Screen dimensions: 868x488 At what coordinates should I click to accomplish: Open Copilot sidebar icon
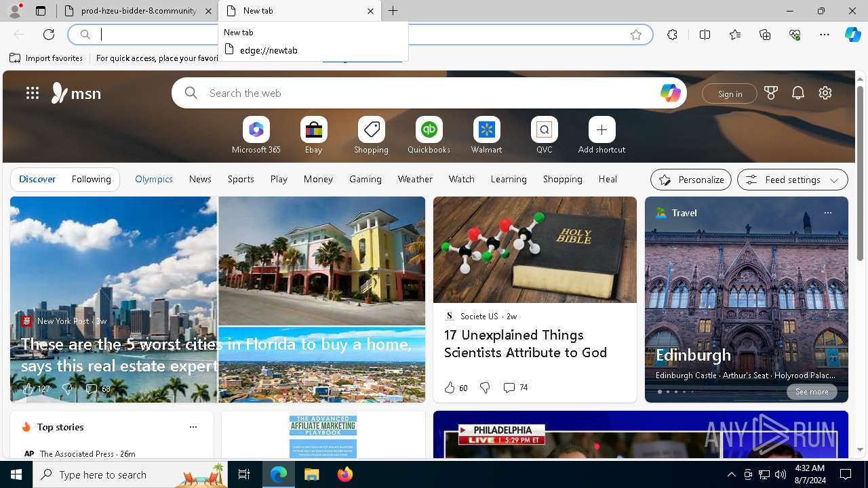coord(852,35)
